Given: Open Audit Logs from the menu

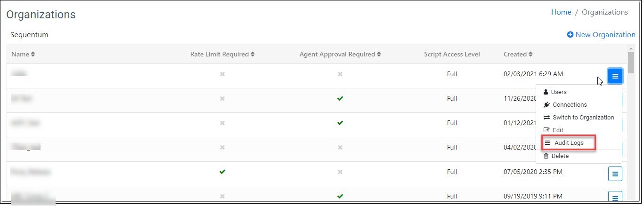Looking at the screenshot, I should click(x=568, y=143).
